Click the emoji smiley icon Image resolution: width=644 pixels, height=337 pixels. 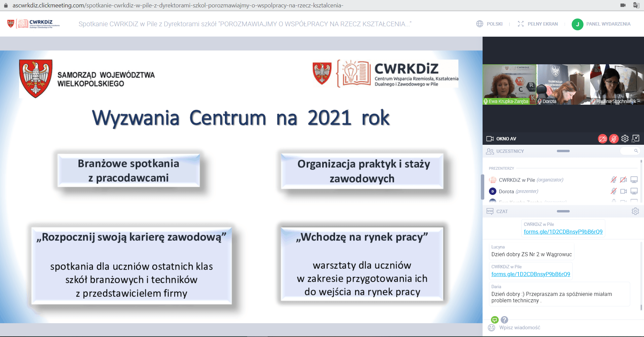(x=492, y=328)
